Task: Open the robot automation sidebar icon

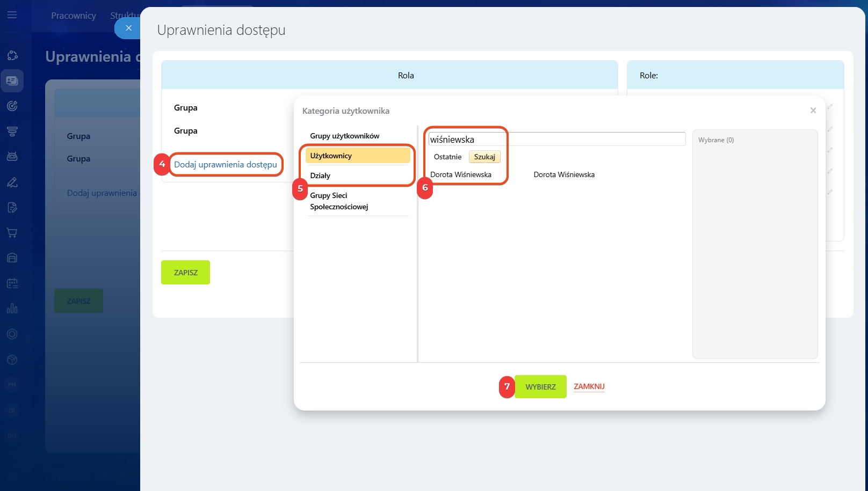Action: (x=12, y=156)
